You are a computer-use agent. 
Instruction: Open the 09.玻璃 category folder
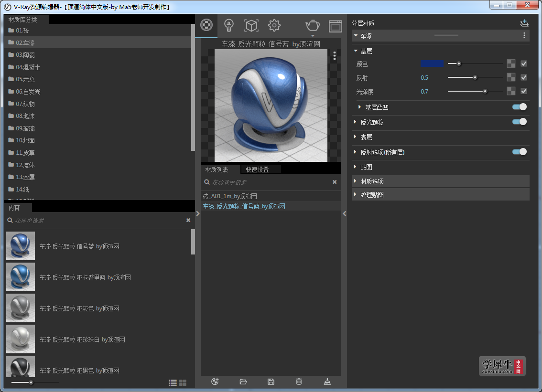97,128
